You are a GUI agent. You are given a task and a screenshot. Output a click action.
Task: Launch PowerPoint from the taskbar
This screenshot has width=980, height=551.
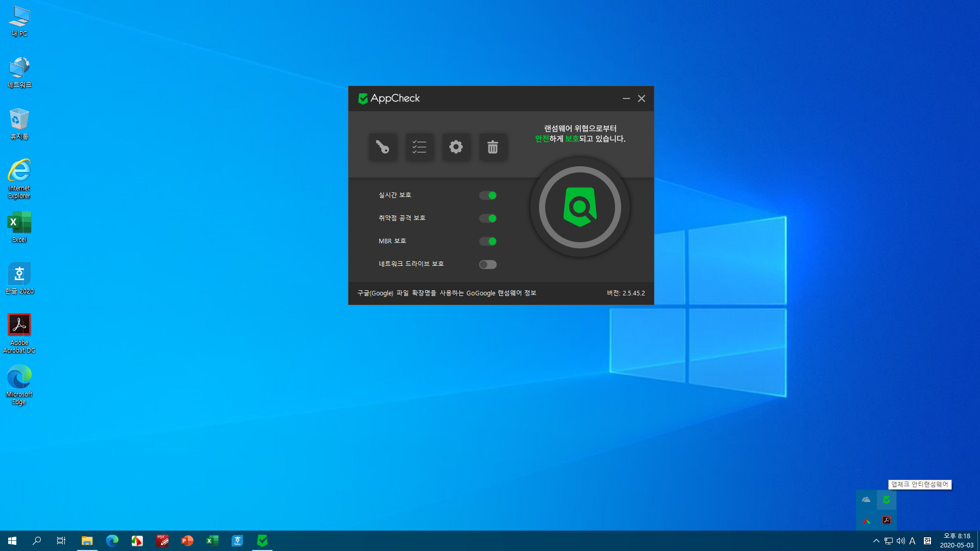coord(187,541)
